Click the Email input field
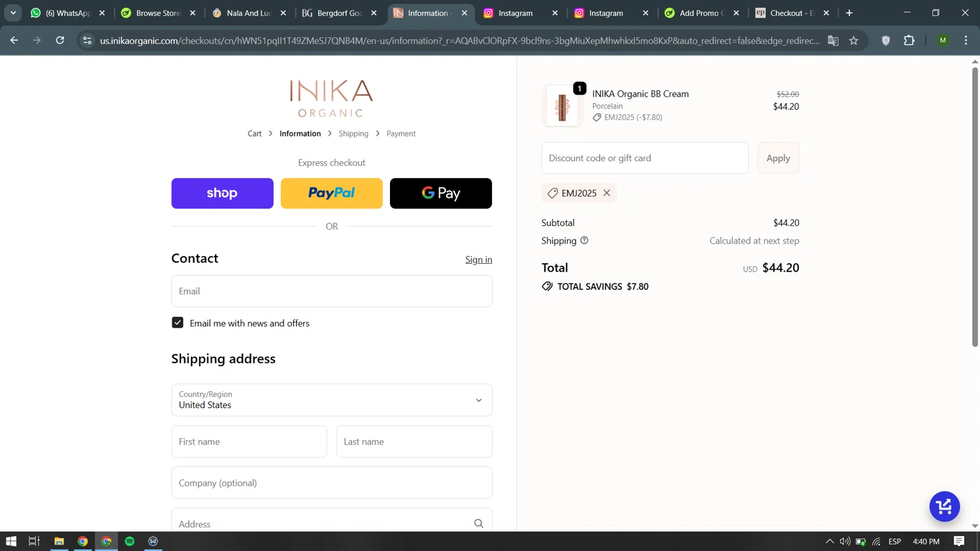 pos(331,291)
